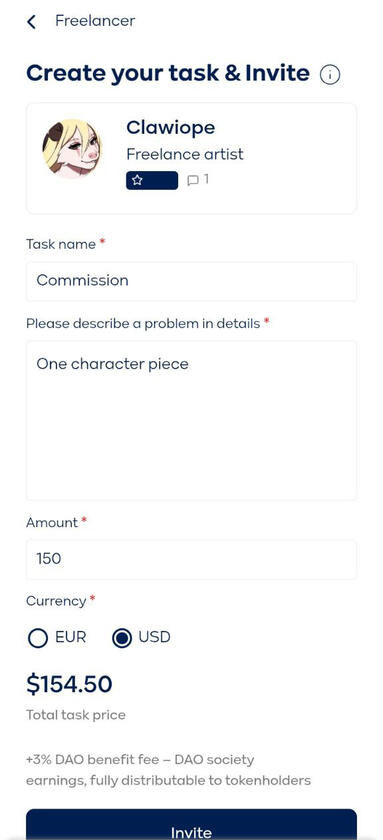The height and width of the screenshot is (840, 383).
Task: Click the Amount field showing 150
Action: pos(191,559)
